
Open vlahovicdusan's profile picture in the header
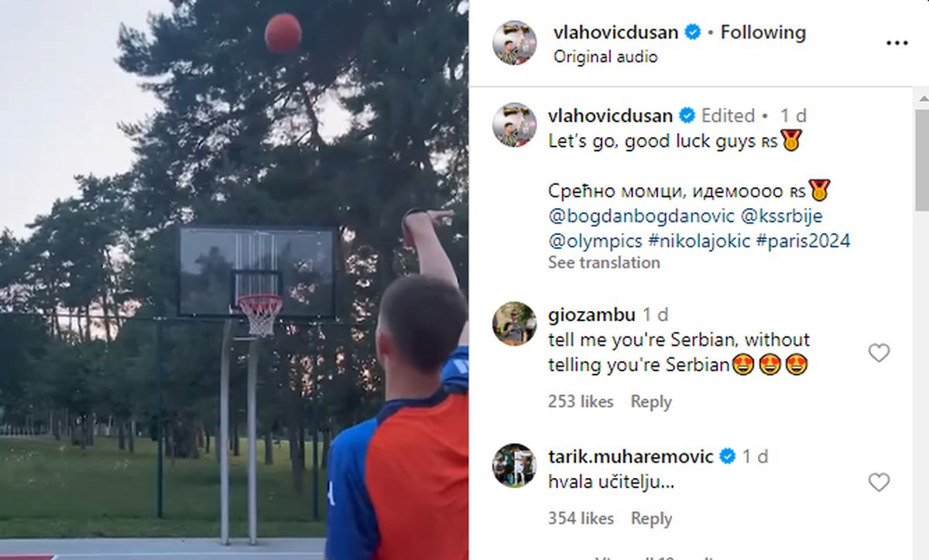pos(515,43)
